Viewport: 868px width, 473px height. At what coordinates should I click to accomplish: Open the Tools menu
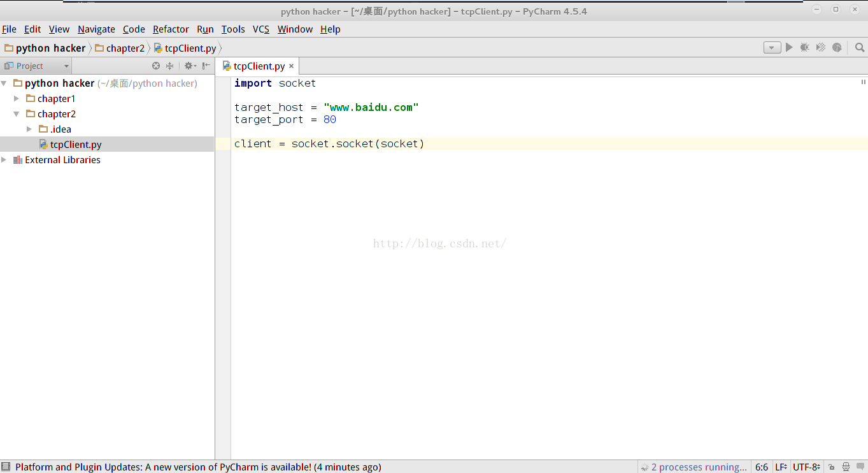click(x=233, y=29)
